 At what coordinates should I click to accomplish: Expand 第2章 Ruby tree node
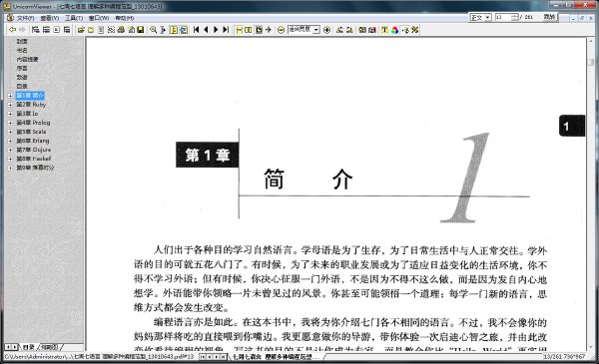tap(10, 105)
